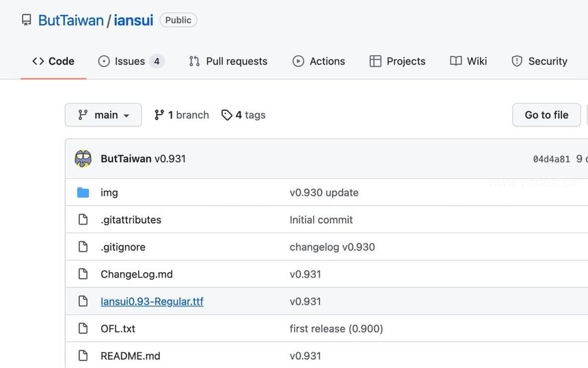Image resolution: width=588 pixels, height=368 pixels.
Task: Open the ButTaiwan owner profile link
Action: 70,20
